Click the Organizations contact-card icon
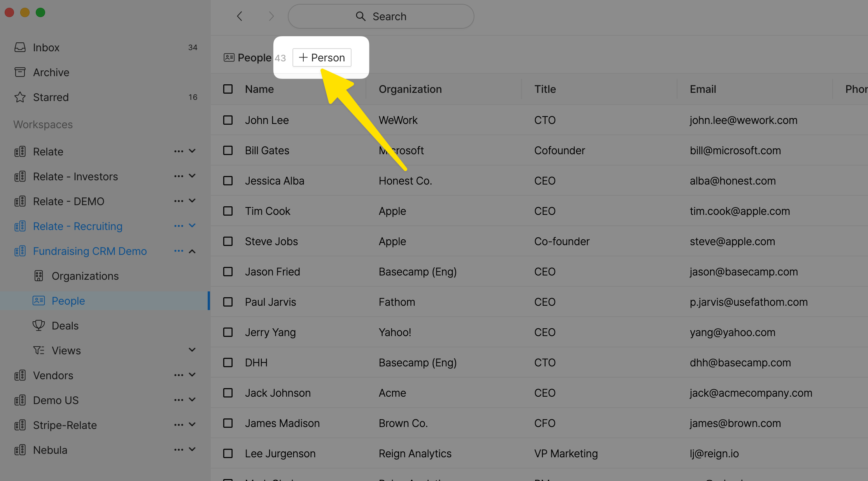The image size is (868, 481). point(38,275)
